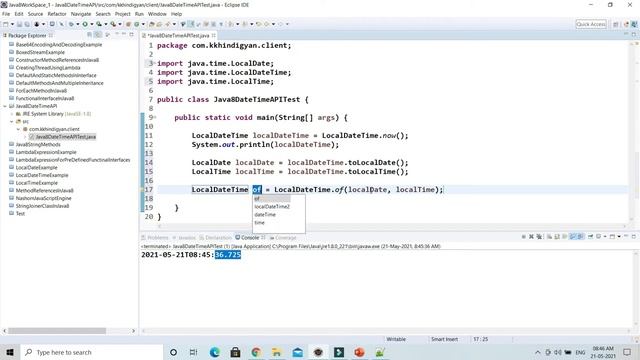Minimize the Console view

coord(626,236)
